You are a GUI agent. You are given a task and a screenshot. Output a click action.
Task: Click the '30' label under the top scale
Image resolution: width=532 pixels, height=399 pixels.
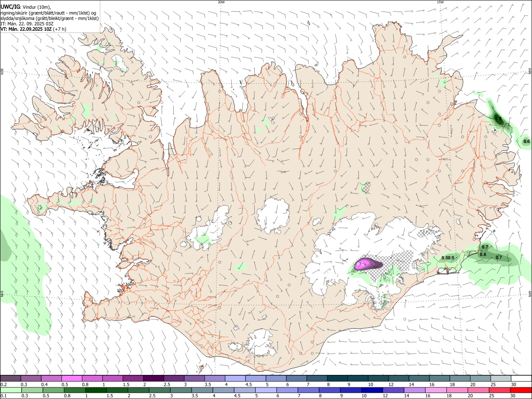point(514,384)
